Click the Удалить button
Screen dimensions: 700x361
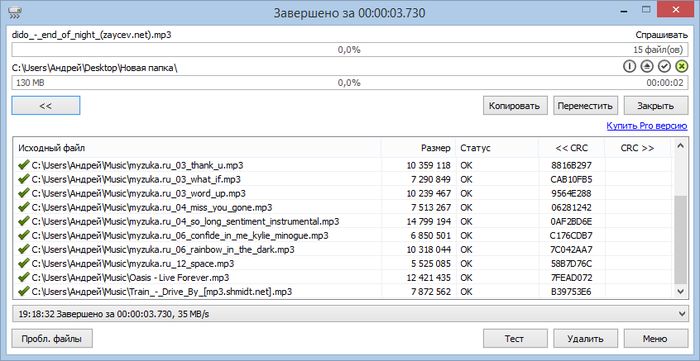[585, 339]
